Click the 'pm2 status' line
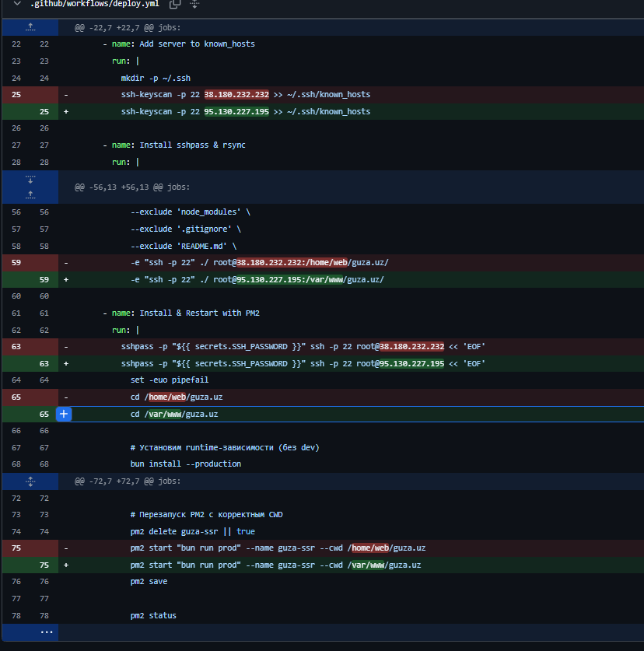 click(153, 615)
